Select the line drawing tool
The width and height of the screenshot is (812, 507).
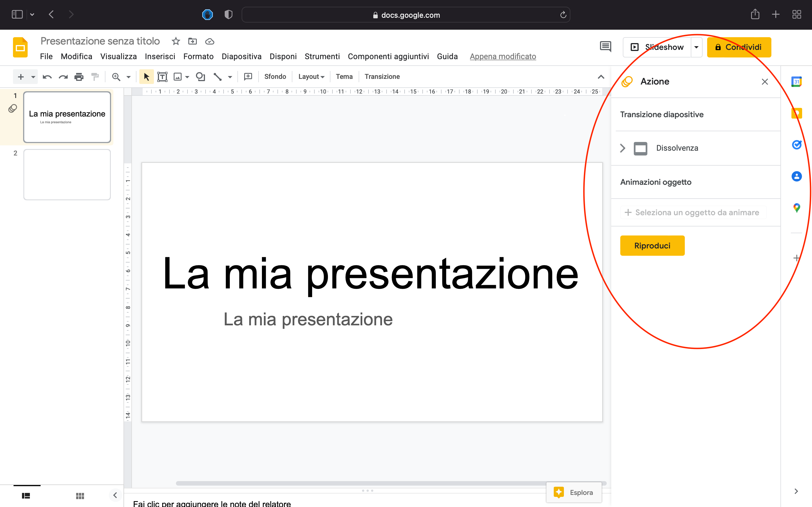click(218, 76)
